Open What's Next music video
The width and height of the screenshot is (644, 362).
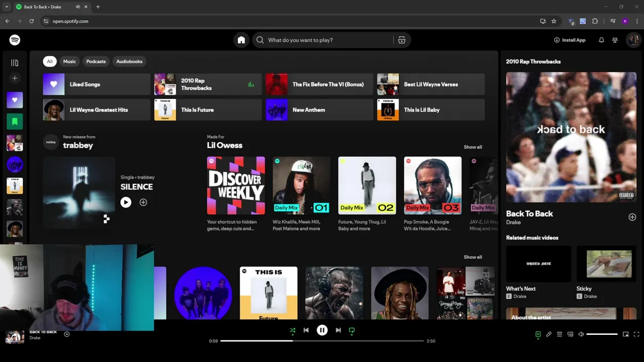click(538, 272)
